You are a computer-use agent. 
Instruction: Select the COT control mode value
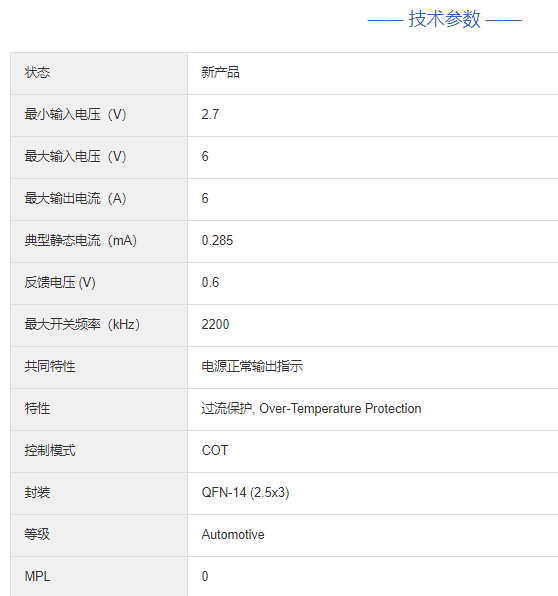[x=215, y=450]
